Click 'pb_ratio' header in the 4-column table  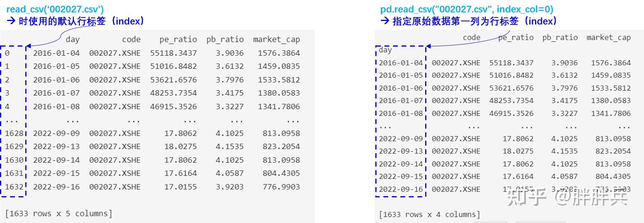click(560, 38)
